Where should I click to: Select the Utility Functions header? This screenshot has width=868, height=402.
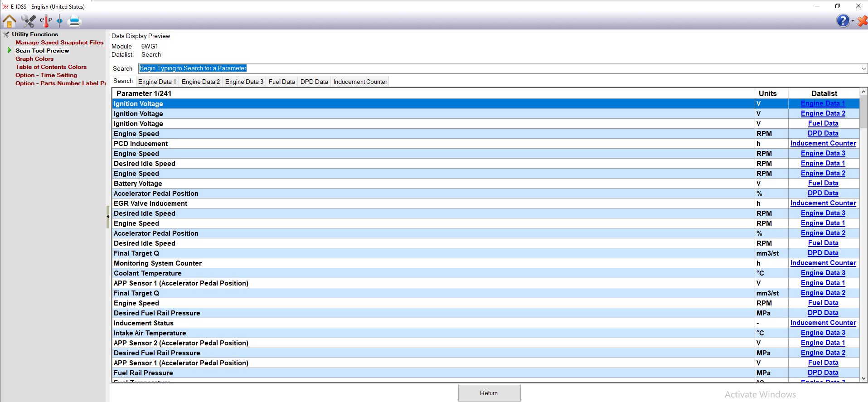(35, 34)
